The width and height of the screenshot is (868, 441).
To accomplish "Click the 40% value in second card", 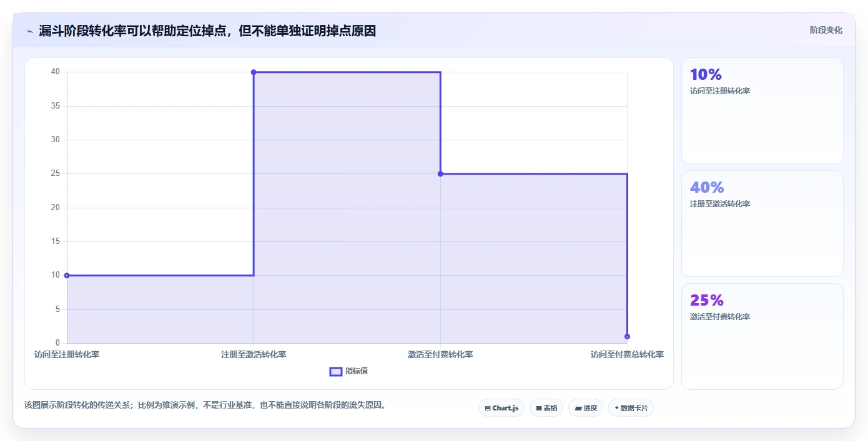I will tap(707, 187).
